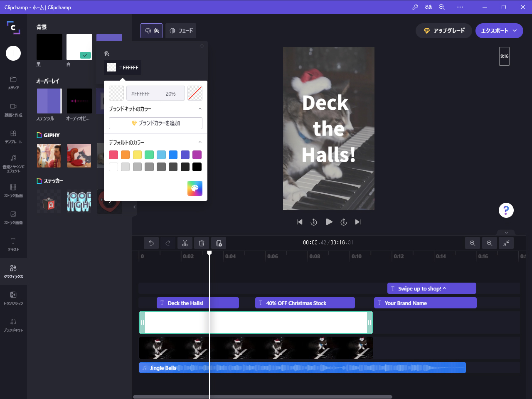Collapse the ブランドキットのカラー section

point(200,109)
